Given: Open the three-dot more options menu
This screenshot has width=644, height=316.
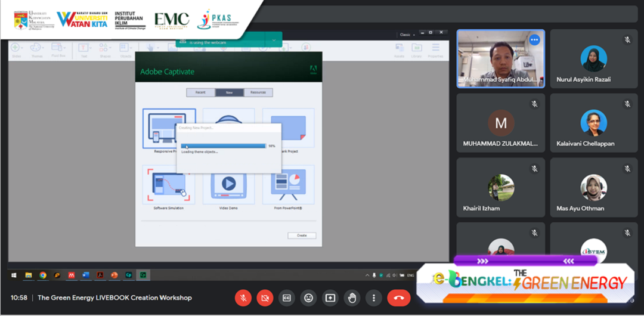Looking at the screenshot, I should point(373,298).
